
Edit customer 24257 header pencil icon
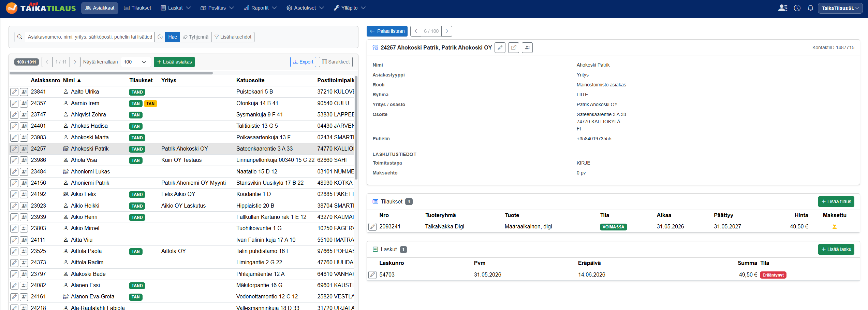tap(500, 47)
